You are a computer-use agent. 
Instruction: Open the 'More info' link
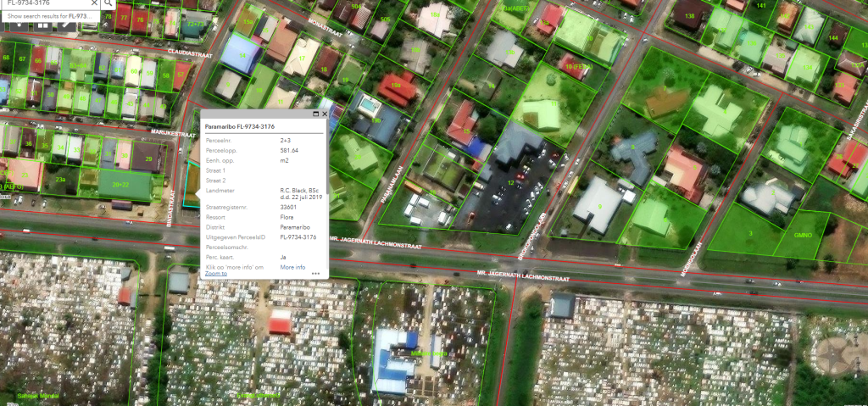click(x=292, y=267)
